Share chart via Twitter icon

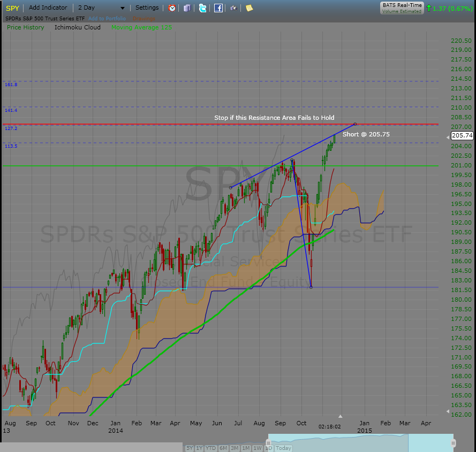pos(202,8)
